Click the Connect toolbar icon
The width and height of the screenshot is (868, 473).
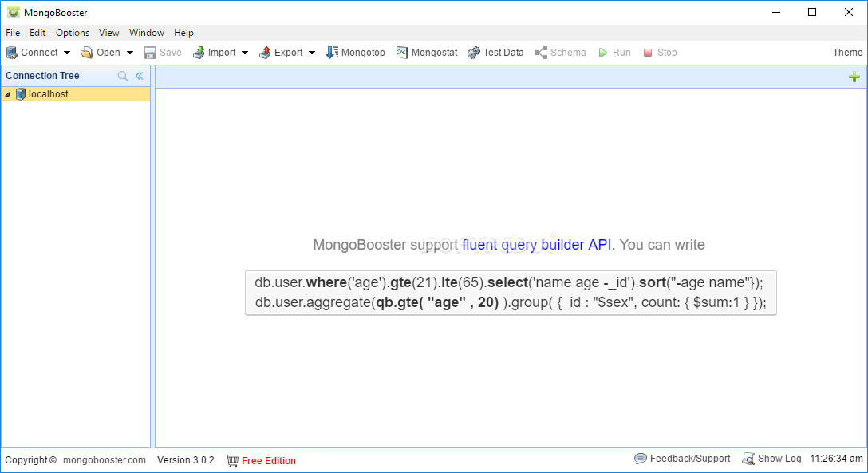[12, 53]
